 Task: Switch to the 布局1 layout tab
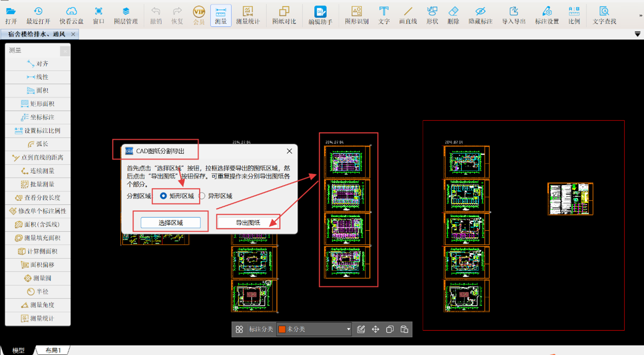tap(53, 350)
